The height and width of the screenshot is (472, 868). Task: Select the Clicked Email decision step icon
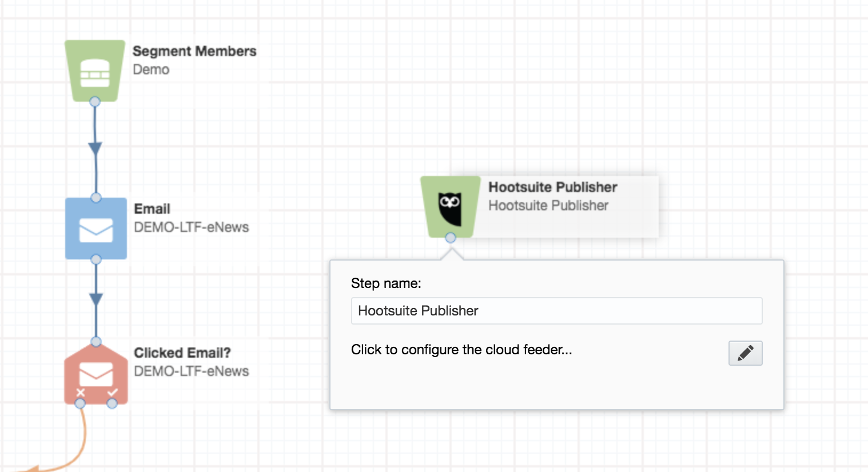click(96, 375)
